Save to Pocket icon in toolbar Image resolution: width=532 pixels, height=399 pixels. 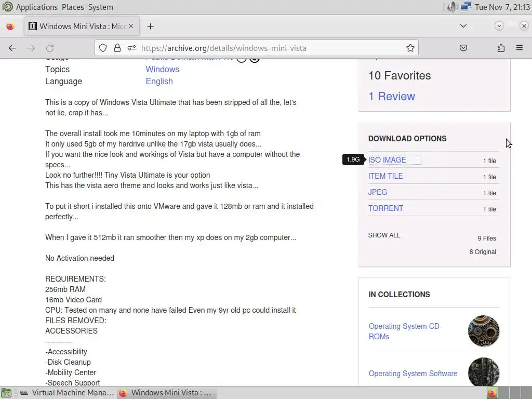463,48
